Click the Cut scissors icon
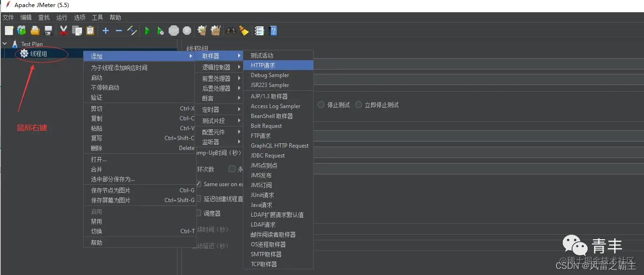This screenshot has width=644, height=275. pos(64,31)
